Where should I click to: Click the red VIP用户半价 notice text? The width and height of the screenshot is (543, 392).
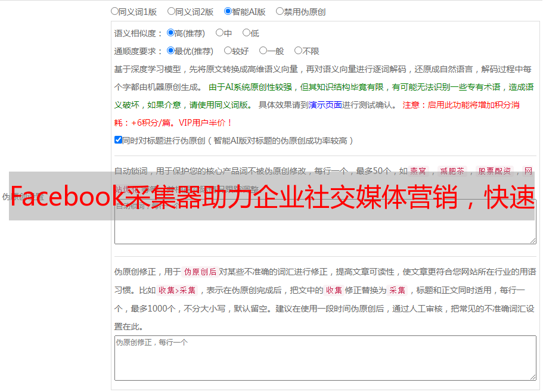(x=206, y=123)
